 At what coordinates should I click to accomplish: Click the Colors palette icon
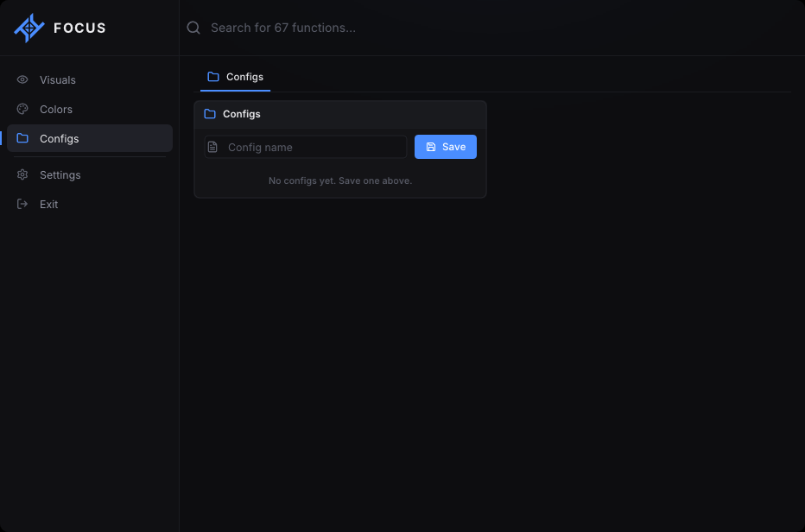tap(22, 109)
